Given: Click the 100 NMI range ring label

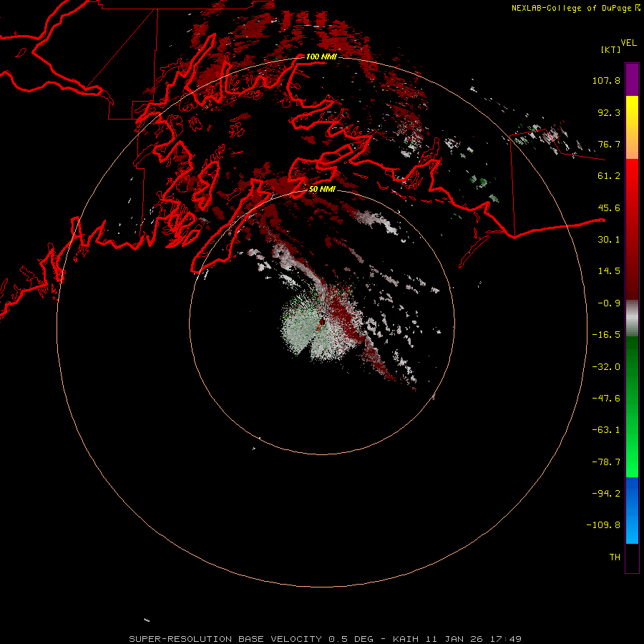Looking at the screenshot, I should [x=321, y=57].
